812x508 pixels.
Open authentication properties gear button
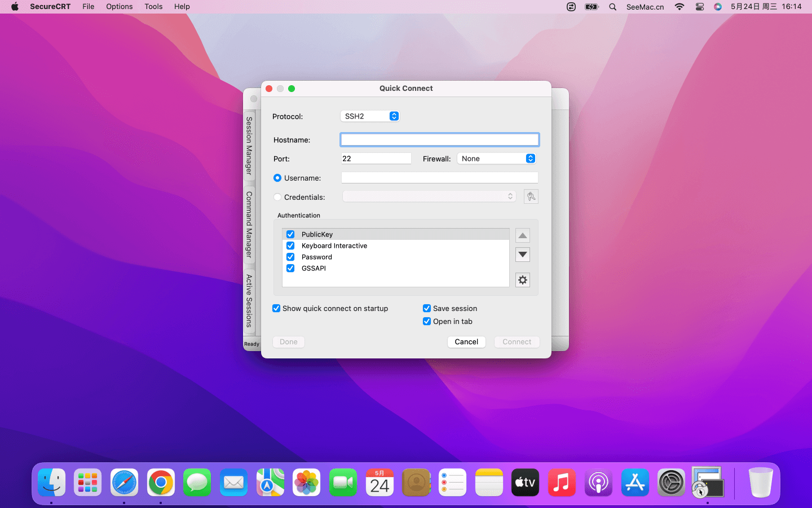(x=523, y=280)
